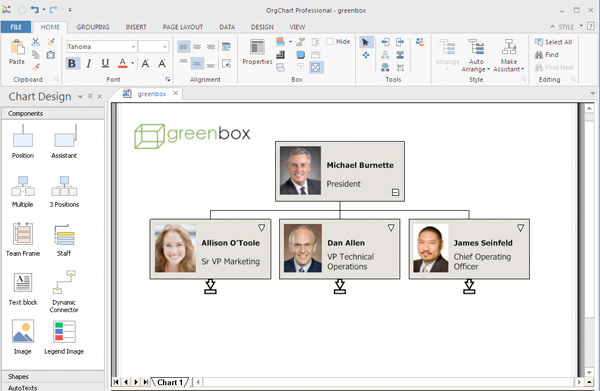Viewport: 600px width, 391px height.
Task: Switch to the VIEW ribbon tab
Action: point(297,27)
